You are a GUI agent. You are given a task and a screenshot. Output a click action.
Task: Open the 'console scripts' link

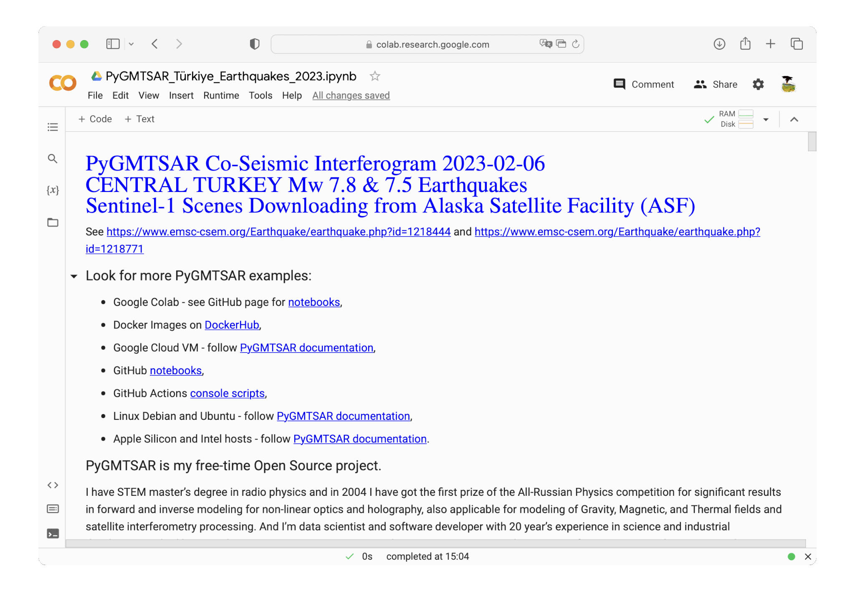228,393
